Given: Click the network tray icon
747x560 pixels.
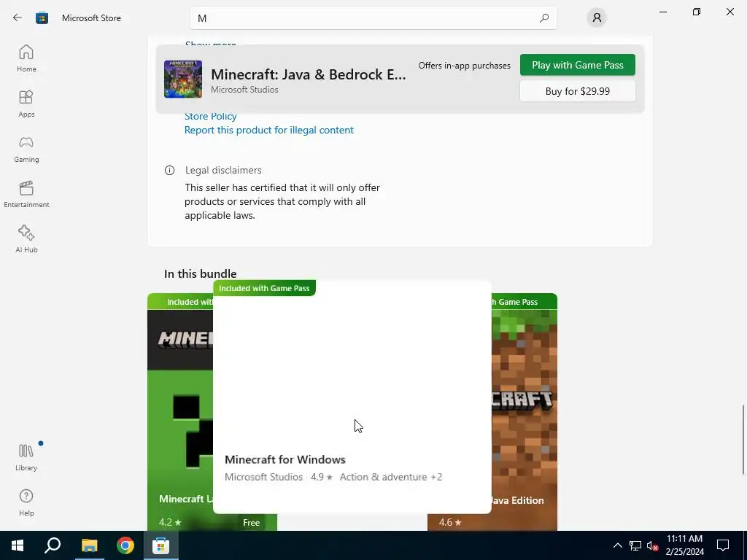Looking at the screenshot, I should point(635,545).
